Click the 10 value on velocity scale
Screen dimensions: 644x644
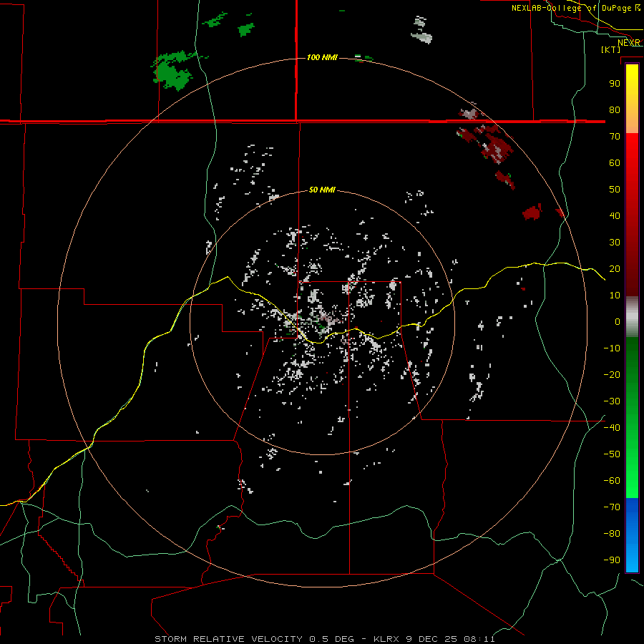[615, 296]
